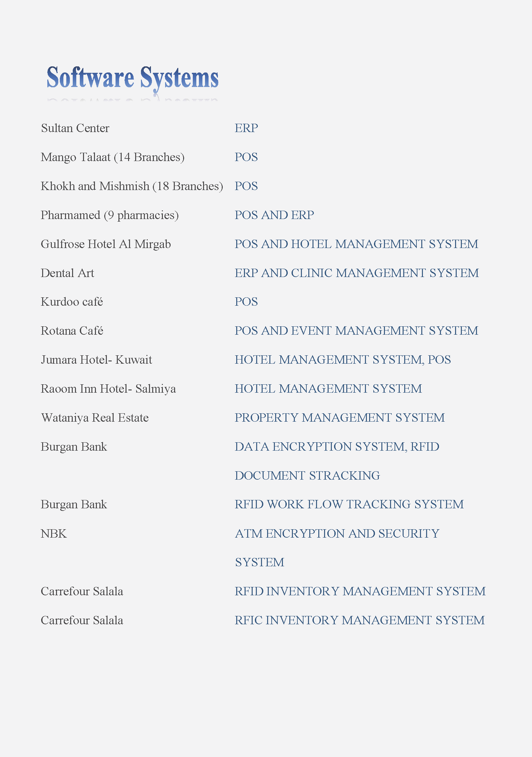
Task: Click DOCUMENT STRACKING line
Action: pos(307,476)
